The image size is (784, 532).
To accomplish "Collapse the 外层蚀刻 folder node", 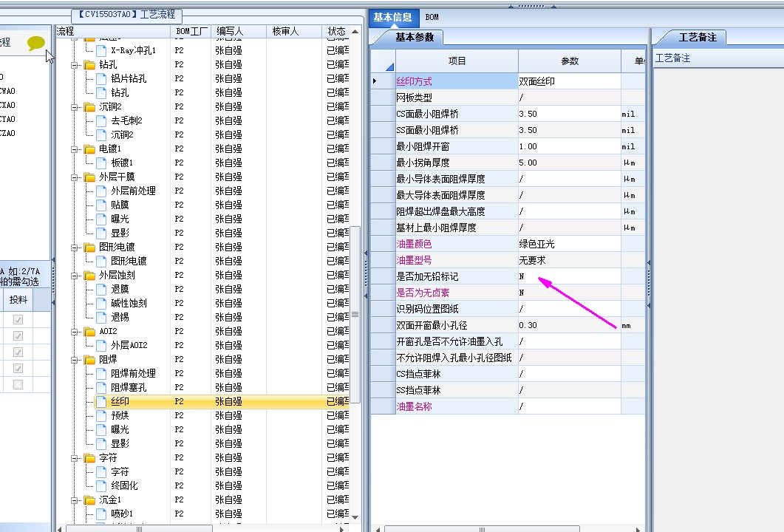I will pyautogui.click(x=74, y=276).
